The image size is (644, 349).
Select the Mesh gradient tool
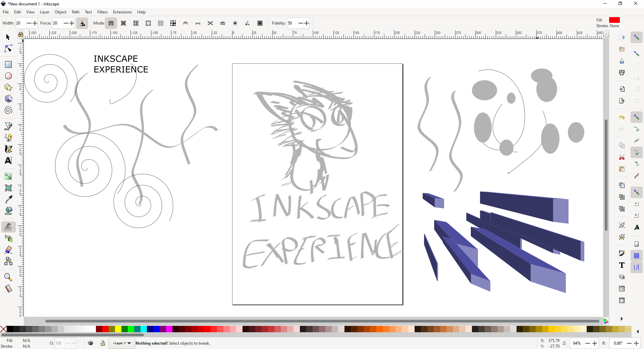click(8, 188)
